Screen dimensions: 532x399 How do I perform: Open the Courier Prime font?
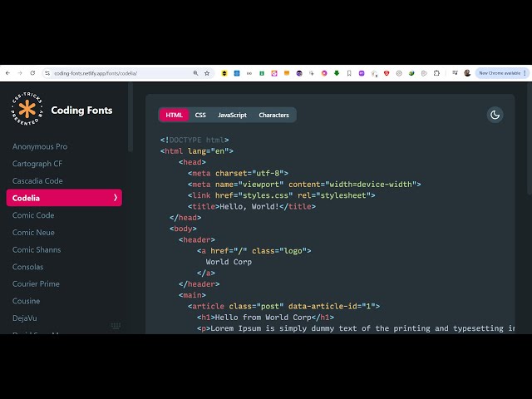click(36, 283)
